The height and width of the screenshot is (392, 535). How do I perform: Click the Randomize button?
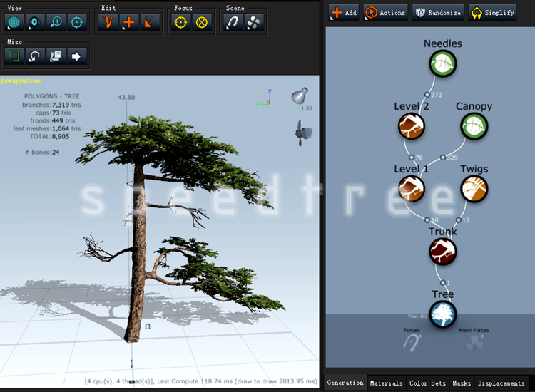coord(437,12)
